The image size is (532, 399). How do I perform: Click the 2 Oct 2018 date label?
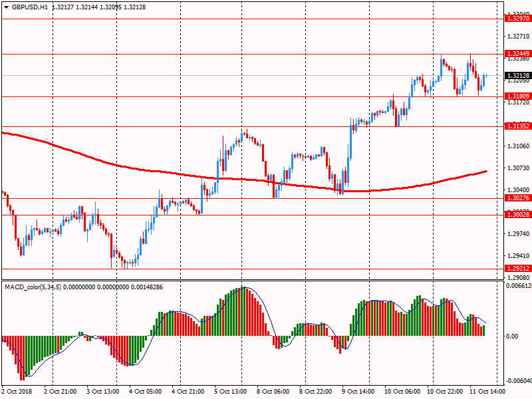tap(17, 391)
